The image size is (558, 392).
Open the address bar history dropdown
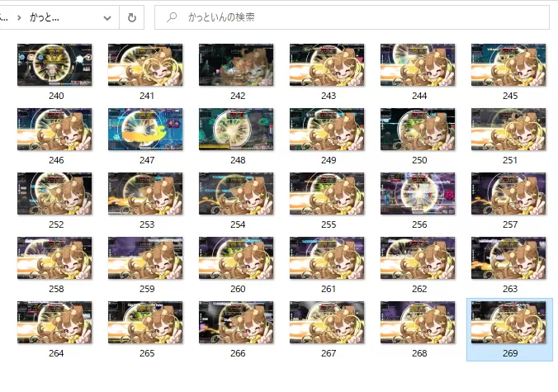pyautogui.click(x=107, y=18)
